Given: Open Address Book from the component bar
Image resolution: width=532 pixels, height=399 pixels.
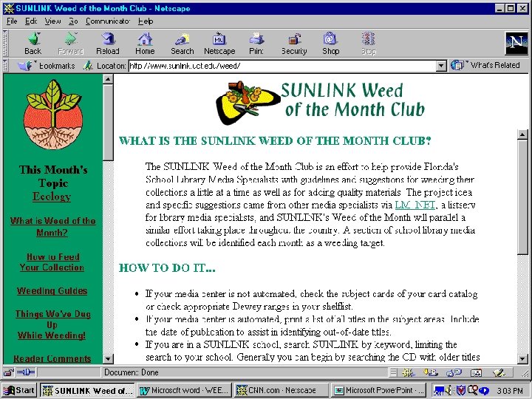Looking at the screenshot, I should pyautogui.click(x=476, y=372).
